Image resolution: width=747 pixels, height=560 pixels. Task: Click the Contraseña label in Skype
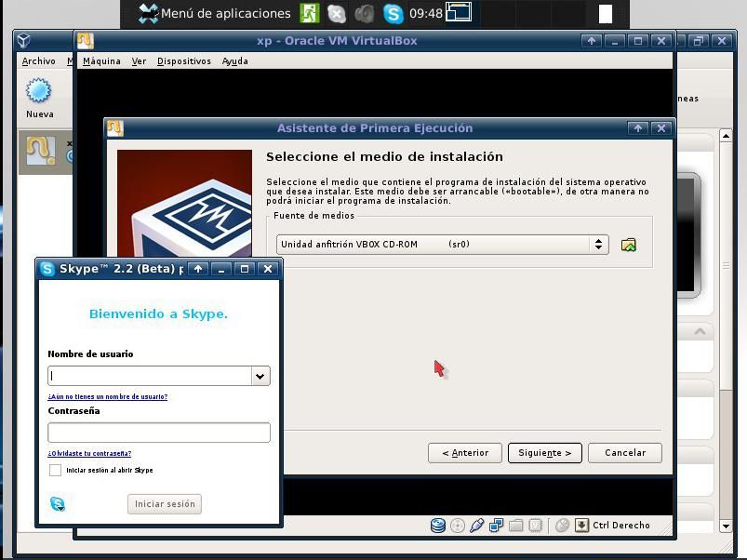pos(73,410)
